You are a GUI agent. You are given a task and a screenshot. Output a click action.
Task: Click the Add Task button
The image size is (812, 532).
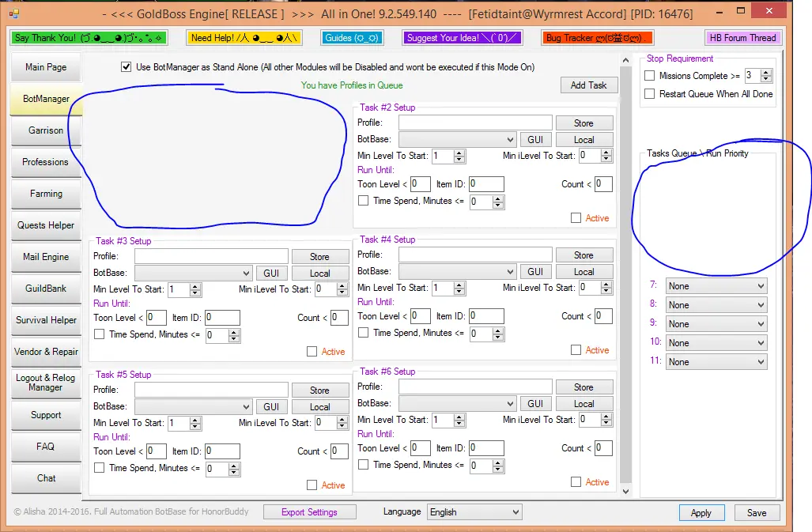point(589,85)
